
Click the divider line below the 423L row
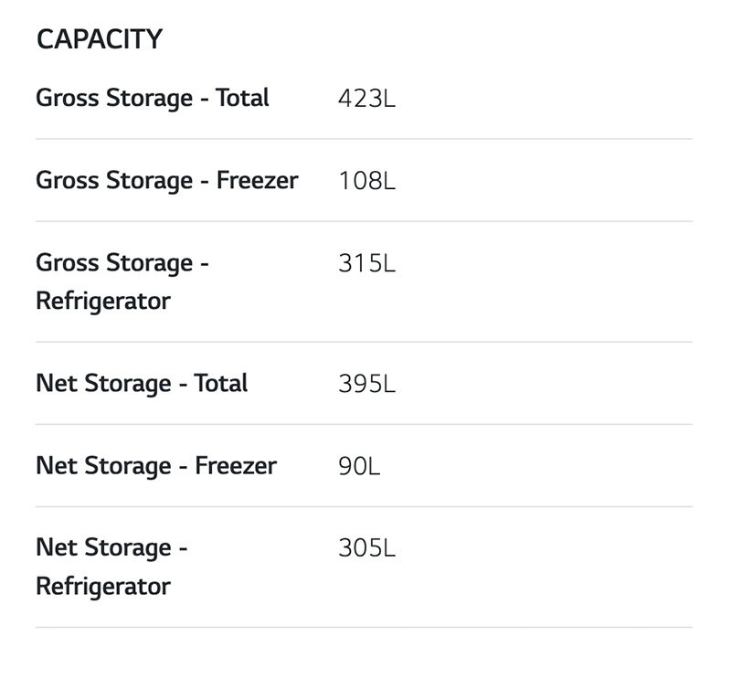[x=364, y=139]
